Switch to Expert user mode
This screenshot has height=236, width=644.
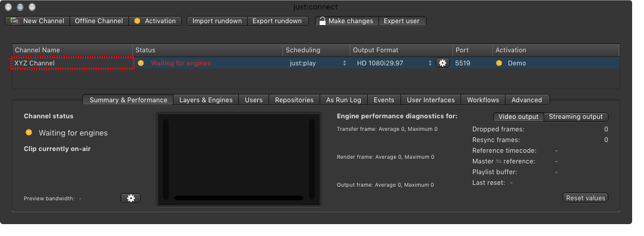click(402, 21)
